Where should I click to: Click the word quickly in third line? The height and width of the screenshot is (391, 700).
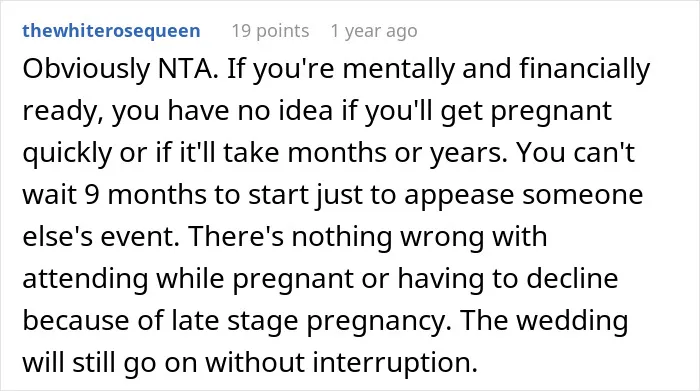67,153
